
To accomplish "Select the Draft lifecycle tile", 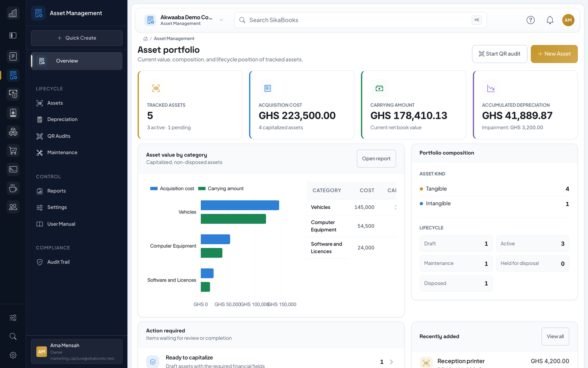I will click(456, 244).
